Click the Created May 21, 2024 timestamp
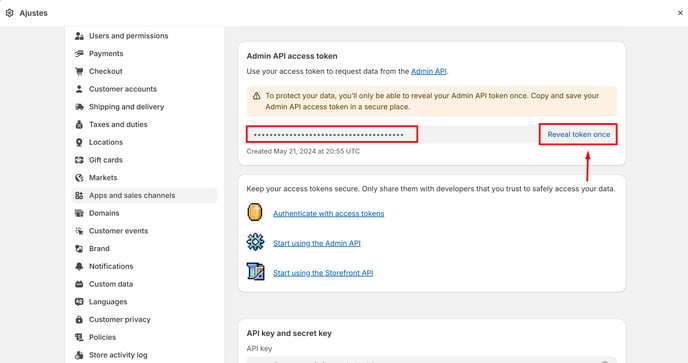This screenshot has height=363, width=688. [x=303, y=151]
